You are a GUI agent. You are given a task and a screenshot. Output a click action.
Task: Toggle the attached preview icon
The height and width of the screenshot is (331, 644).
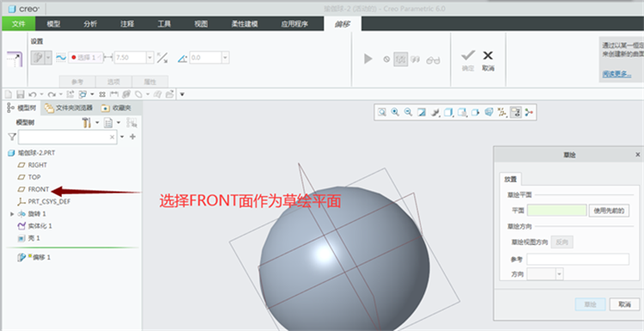coord(416,59)
